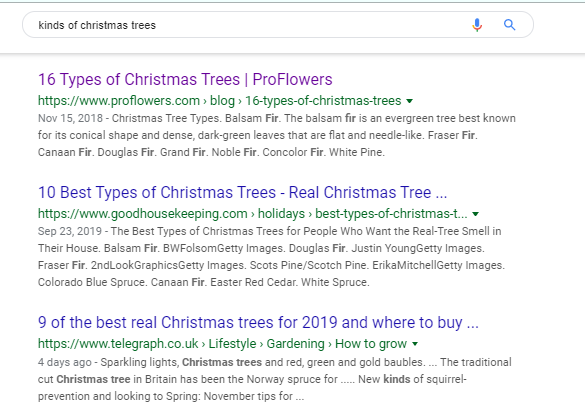Expand dropdown arrow beside telegraph.co.uk URL
The height and width of the screenshot is (411, 585).
pos(415,344)
